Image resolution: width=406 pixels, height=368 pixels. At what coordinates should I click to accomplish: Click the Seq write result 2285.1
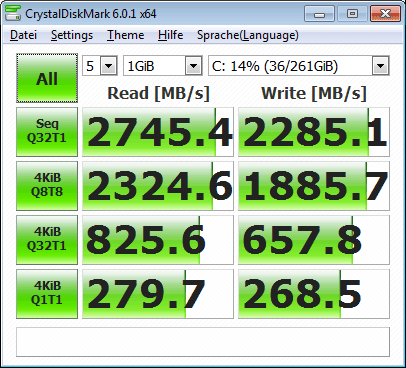tap(314, 132)
